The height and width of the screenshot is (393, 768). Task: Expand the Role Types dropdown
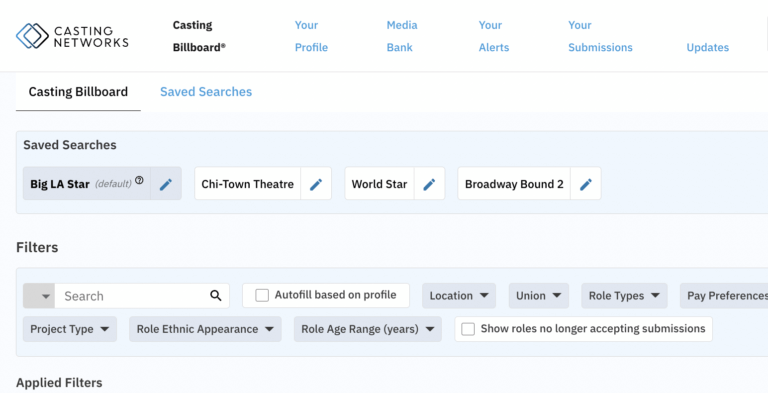(x=624, y=295)
